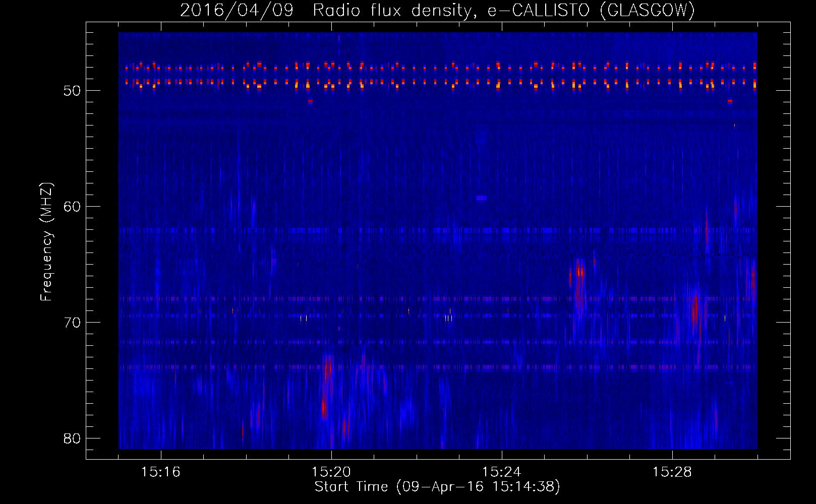Screen dimensions: 816x504
Task: Click the '15:28' time tick label
Action: pos(672,472)
